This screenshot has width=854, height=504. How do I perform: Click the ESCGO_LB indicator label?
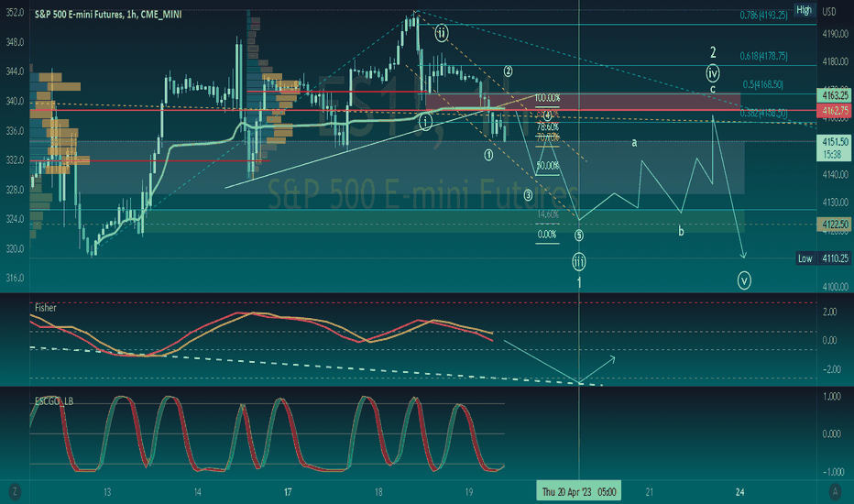53,401
